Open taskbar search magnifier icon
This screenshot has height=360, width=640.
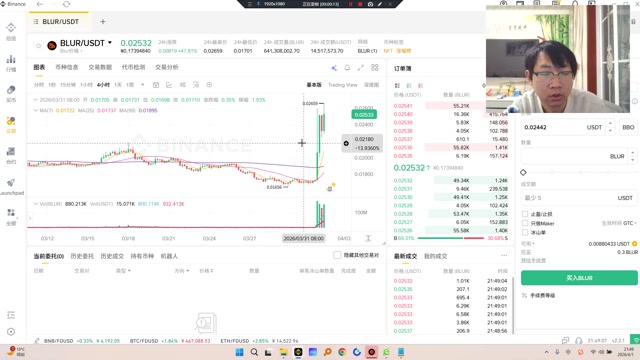(x=254, y=352)
